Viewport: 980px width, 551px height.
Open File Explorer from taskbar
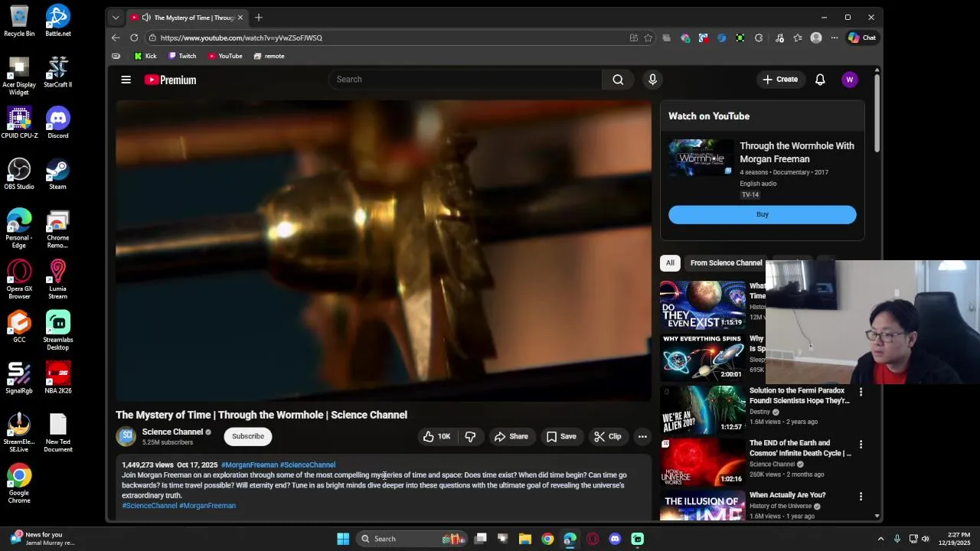click(525, 539)
